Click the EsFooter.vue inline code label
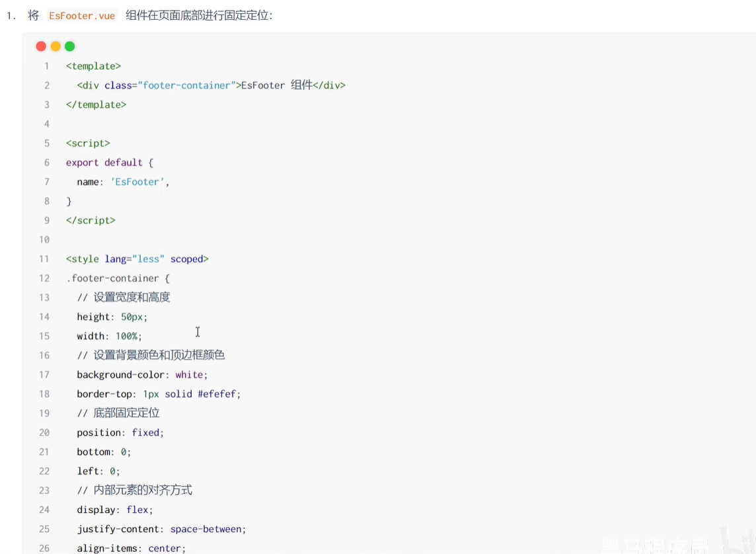Viewport: 756px width, 554px height. (82, 16)
